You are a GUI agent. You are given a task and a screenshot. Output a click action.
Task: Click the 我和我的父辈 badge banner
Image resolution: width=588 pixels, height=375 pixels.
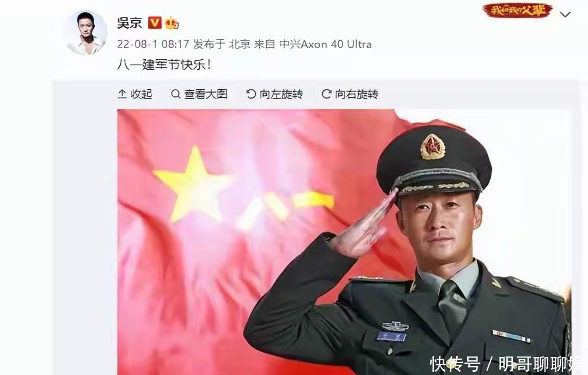[x=518, y=10]
